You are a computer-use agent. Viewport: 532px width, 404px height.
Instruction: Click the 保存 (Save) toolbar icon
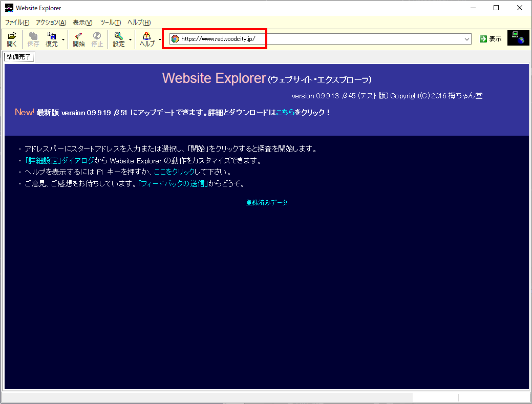(x=33, y=39)
